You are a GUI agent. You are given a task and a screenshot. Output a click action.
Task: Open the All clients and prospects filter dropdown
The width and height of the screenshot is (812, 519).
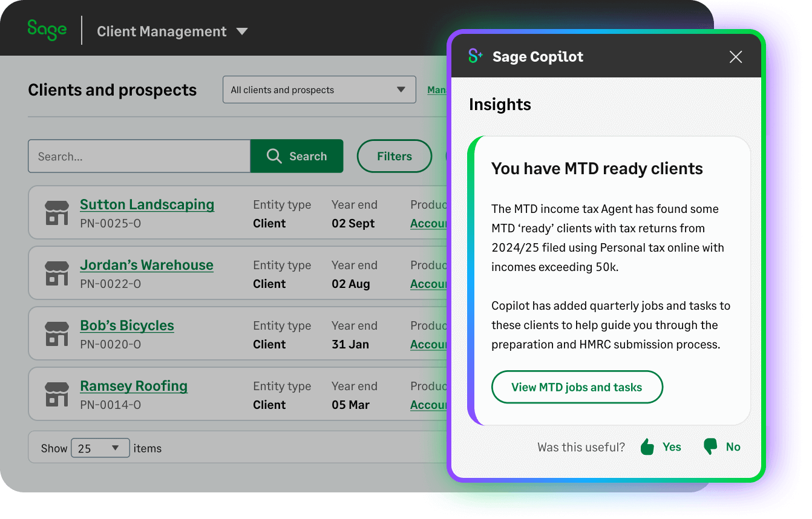319,90
